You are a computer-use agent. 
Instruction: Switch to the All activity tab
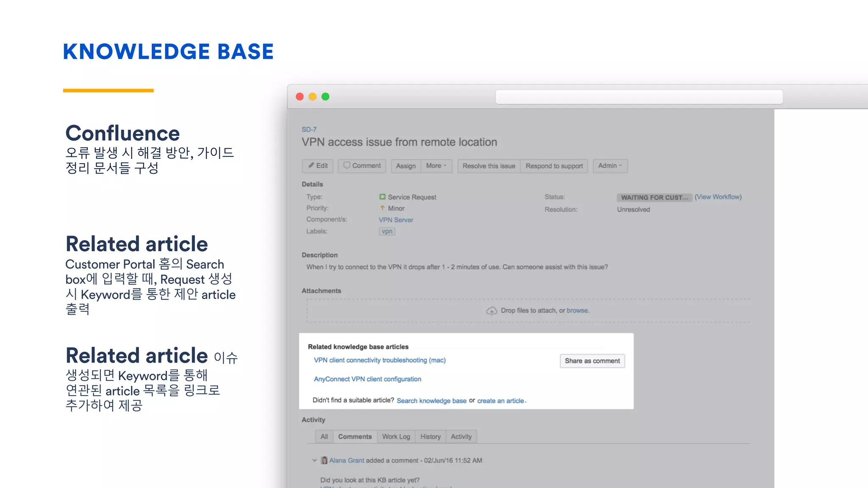(x=324, y=437)
